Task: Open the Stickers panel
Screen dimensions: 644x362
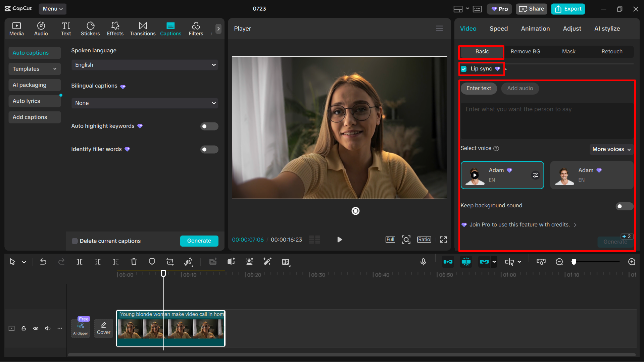Action: point(90,29)
